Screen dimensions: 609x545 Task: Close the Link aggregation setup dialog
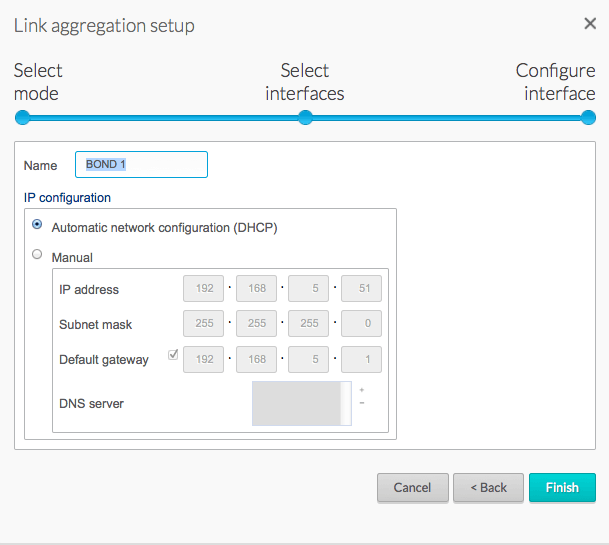click(x=590, y=24)
